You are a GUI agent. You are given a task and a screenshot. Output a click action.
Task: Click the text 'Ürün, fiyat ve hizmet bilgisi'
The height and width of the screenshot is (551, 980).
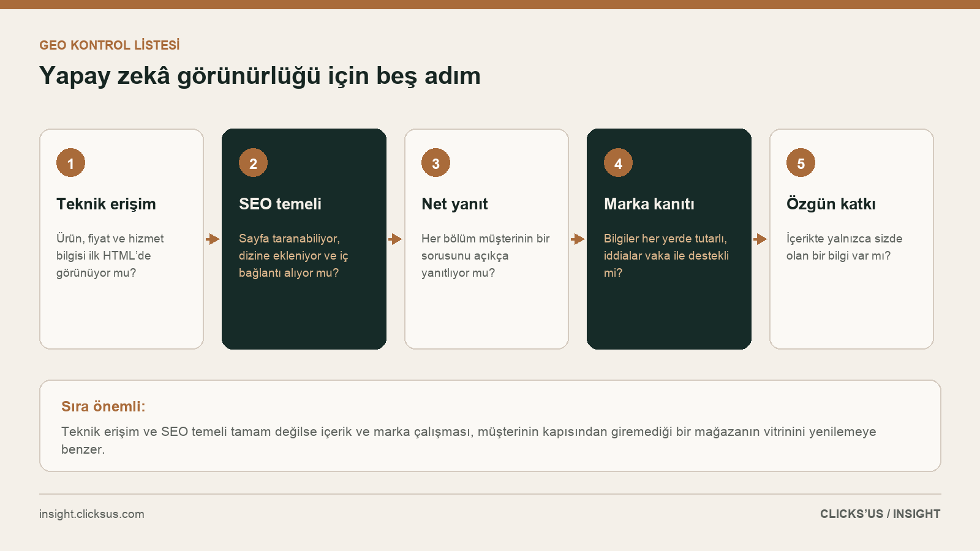point(110,247)
